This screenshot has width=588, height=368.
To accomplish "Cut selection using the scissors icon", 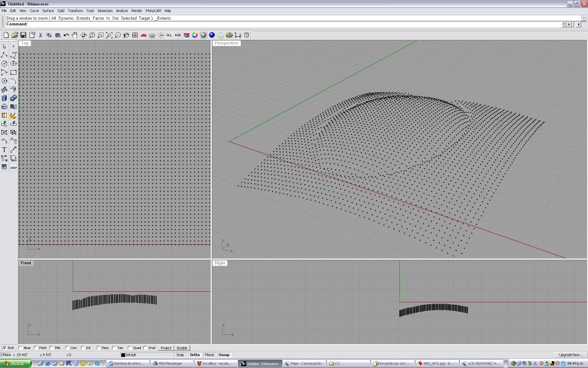I will pos(40,35).
